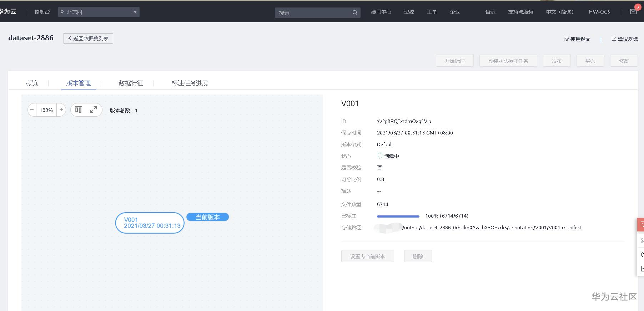Open 控制台 in top bar
The image size is (644, 311).
click(42, 12)
